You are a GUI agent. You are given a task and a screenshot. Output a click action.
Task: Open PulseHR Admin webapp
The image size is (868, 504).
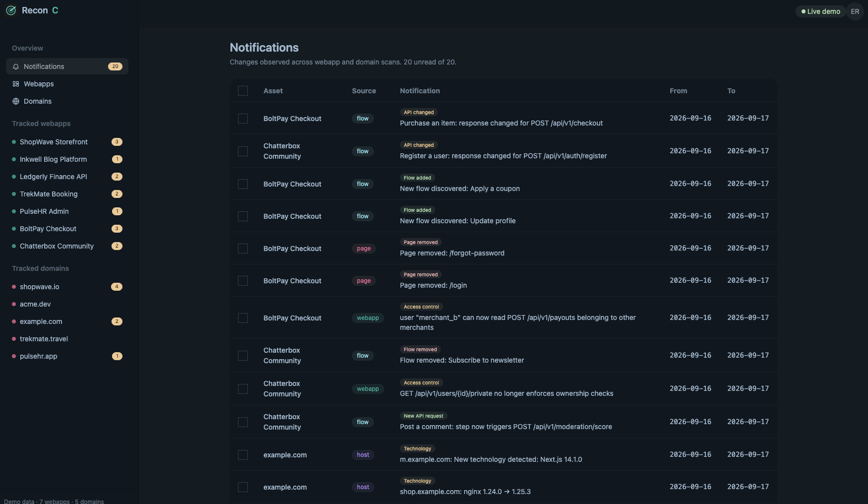point(67,211)
